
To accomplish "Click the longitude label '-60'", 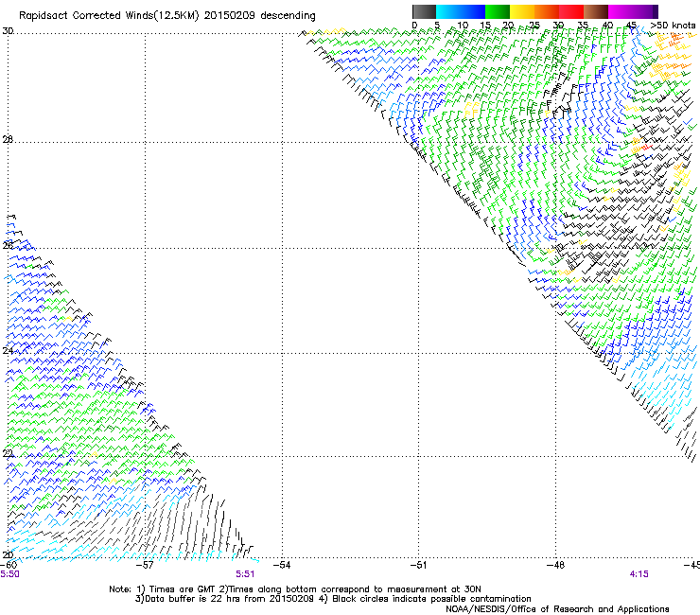I will tap(9, 565).
